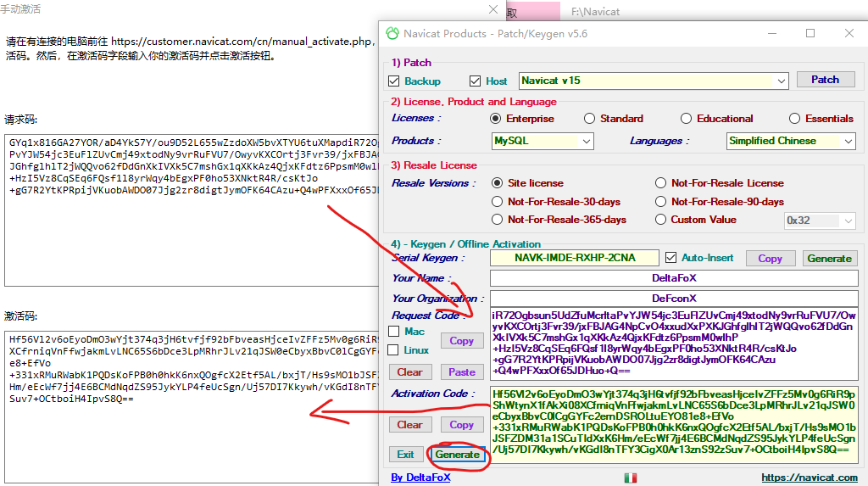Click the 激活码 text box in activation dialog
Screen dimensions: 868x486
192,407
